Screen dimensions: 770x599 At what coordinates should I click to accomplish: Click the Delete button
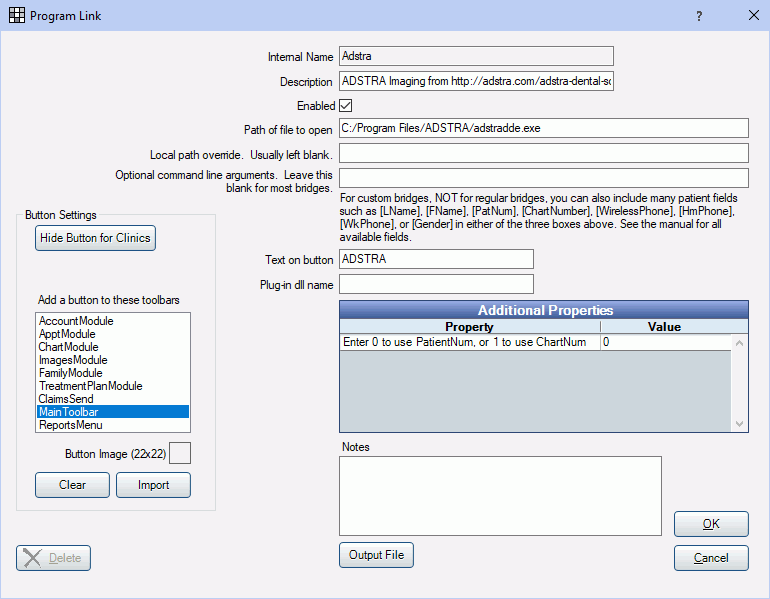click(x=54, y=558)
